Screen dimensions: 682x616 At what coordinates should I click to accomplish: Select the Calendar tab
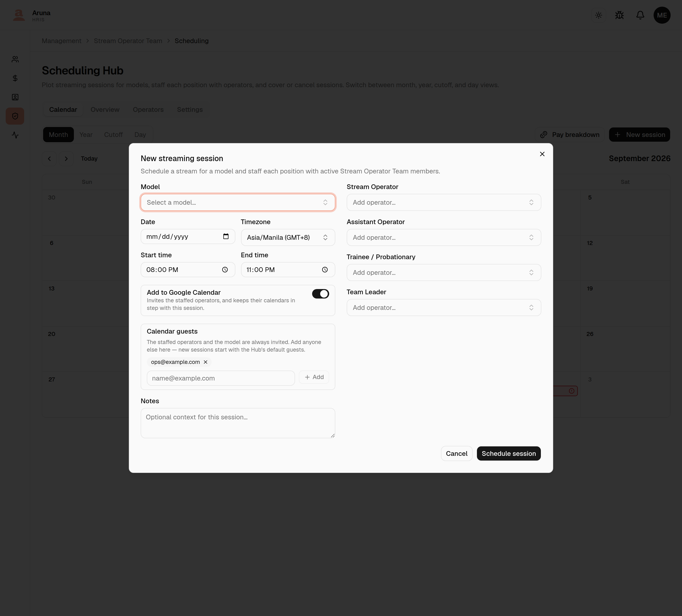[63, 110]
